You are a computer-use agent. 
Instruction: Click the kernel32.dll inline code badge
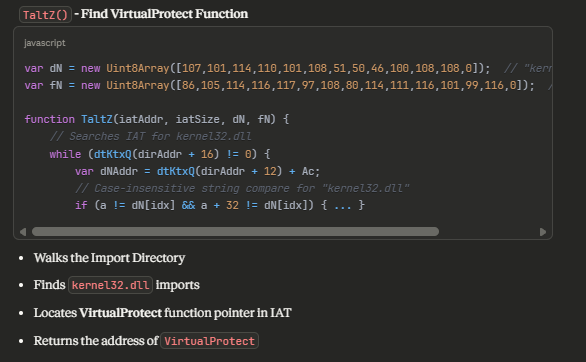110,285
